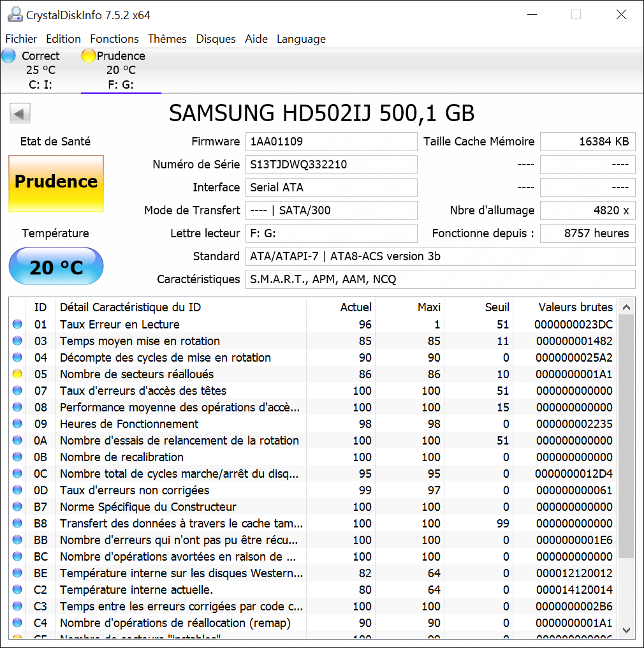Click the ID column header

click(x=40, y=307)
